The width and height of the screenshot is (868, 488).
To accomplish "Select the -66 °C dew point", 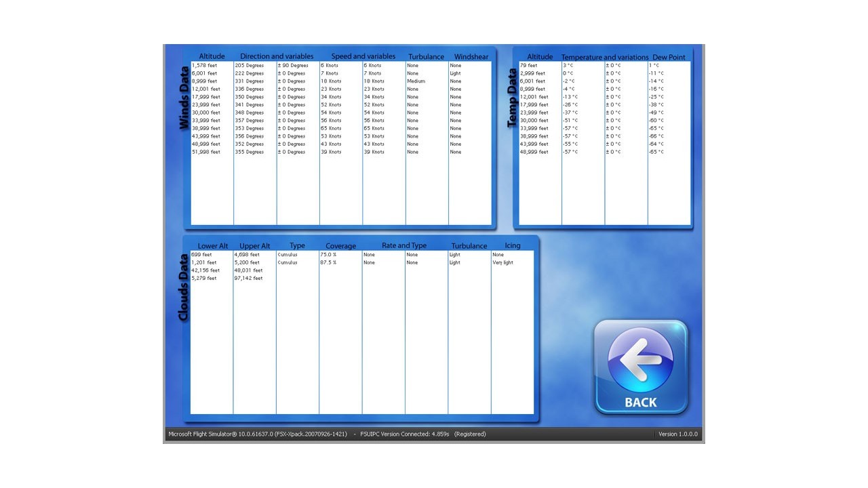I will tap(656, 136).
